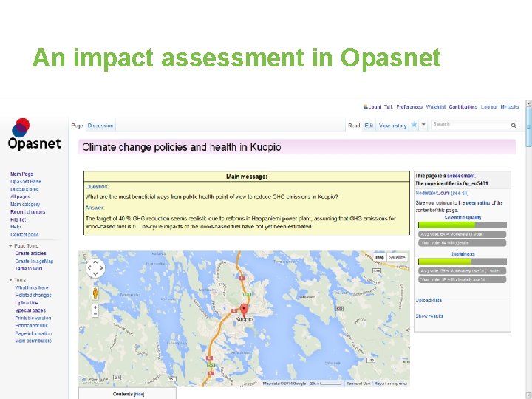The width and height of the screenshot is (532, 399).
Task: Open Permanent link
Action: pos(32,325)
